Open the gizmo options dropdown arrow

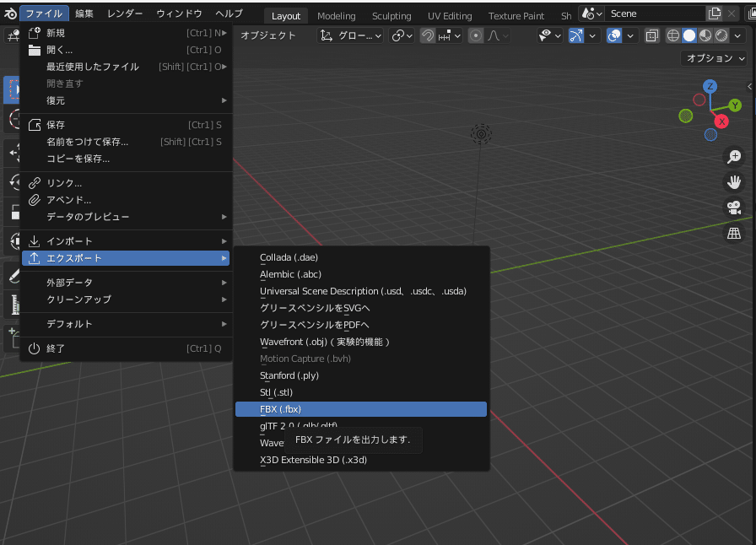(x=592, y=35)
